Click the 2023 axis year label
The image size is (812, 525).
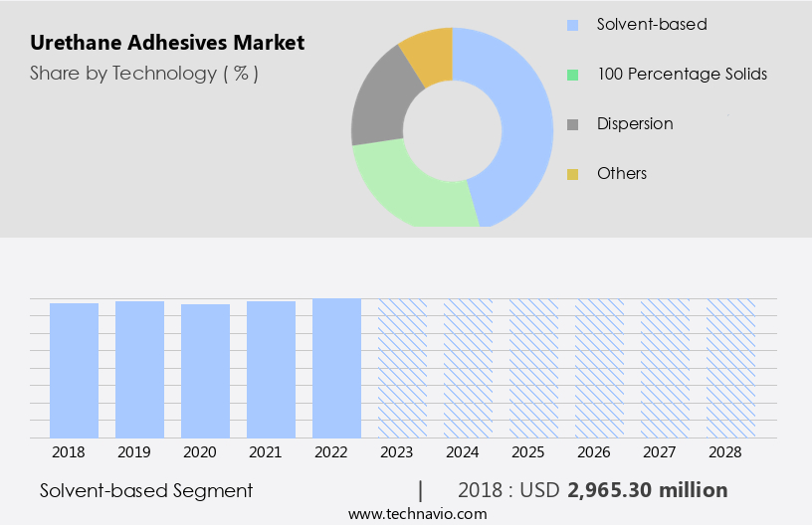tap(397, 452)
